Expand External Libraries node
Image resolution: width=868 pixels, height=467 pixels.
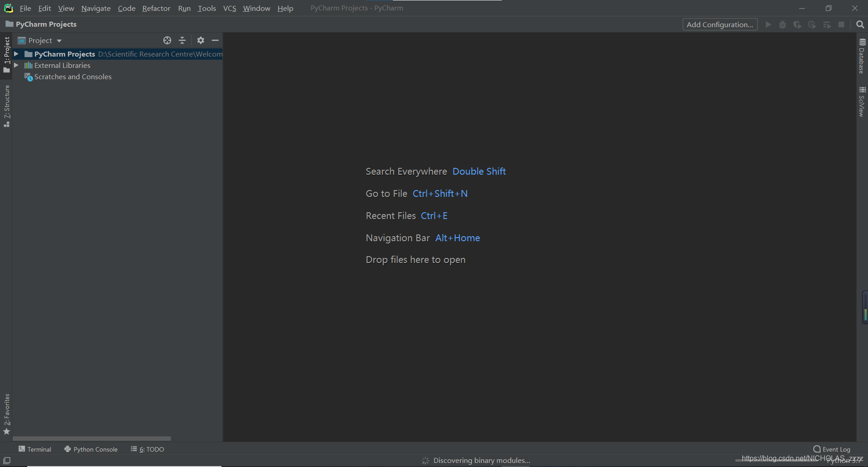click(16, 65)
